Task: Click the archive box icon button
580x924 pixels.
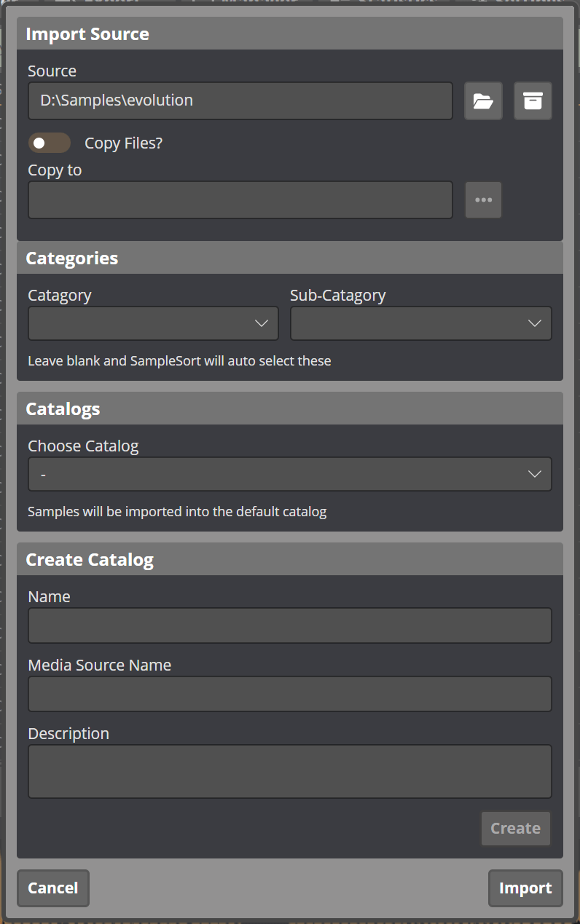Action: (x=533, y=101)
